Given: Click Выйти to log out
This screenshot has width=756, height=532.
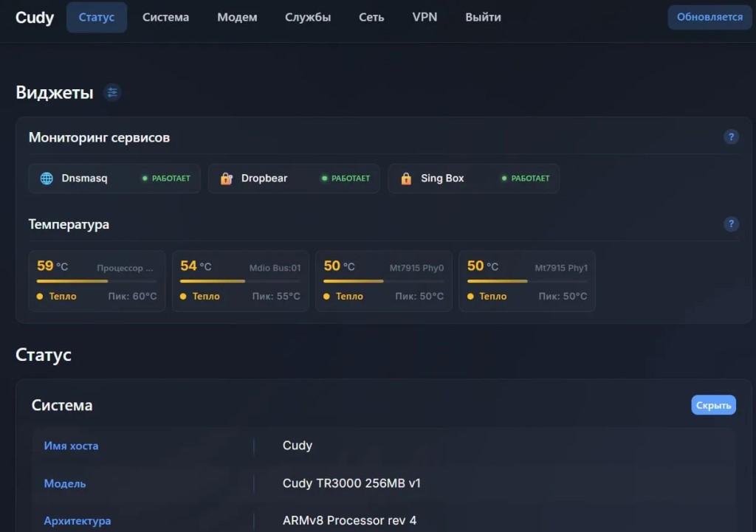Looking at the screenshot, I should point(483,18).
